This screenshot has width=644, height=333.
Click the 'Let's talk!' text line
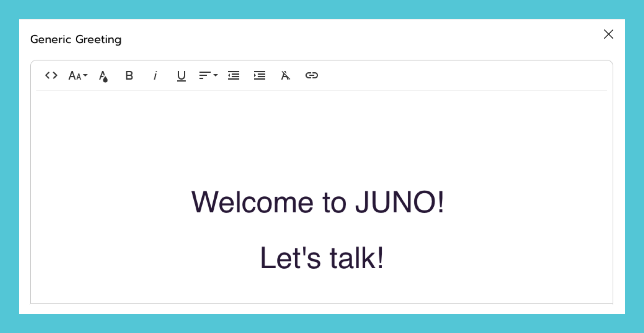tap(322, 258)
